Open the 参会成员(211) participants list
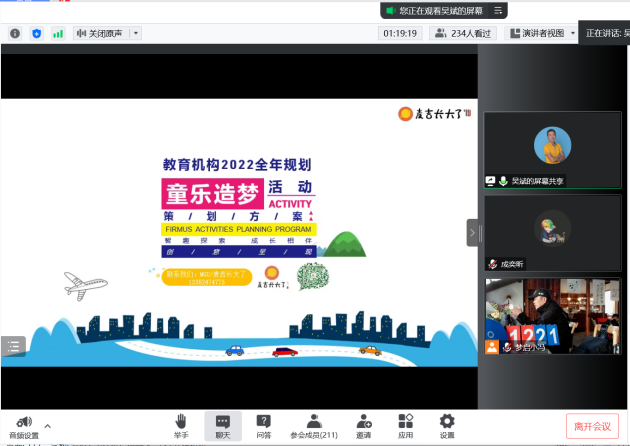The height and width of the screenshot is (446, 630). (314, 426)
